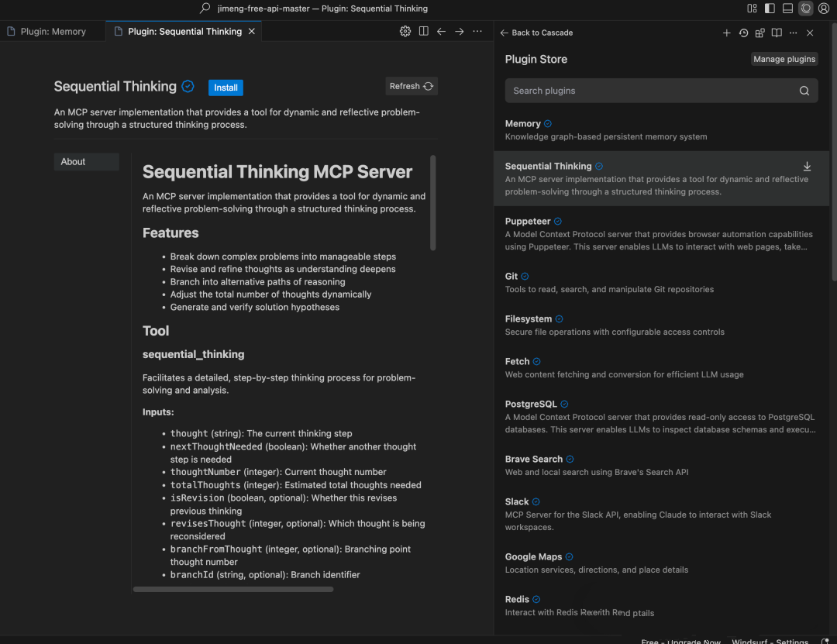Screen dimensions: 837x644
Task: Open the Puppeteer plugin entry
Action: [x=661, y=233]
